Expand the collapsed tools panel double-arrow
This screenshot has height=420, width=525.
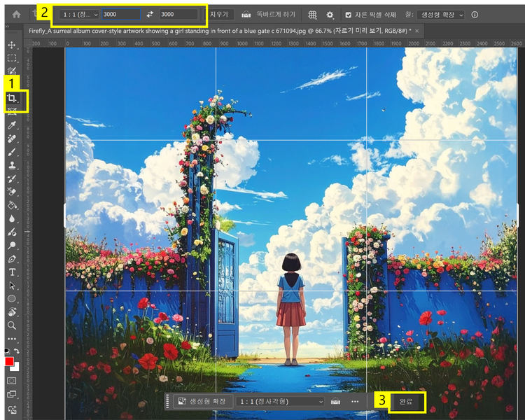[x=7, y=26]
